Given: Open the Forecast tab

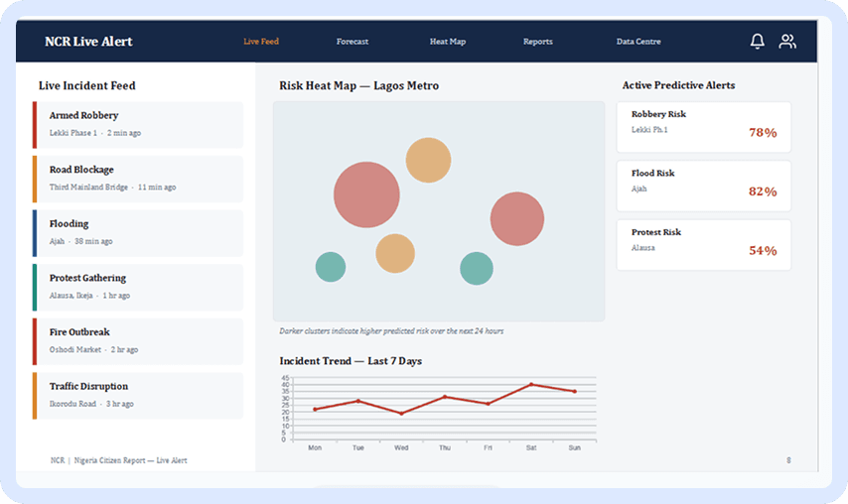Looking at the screenshot, I should pos(353,42).
